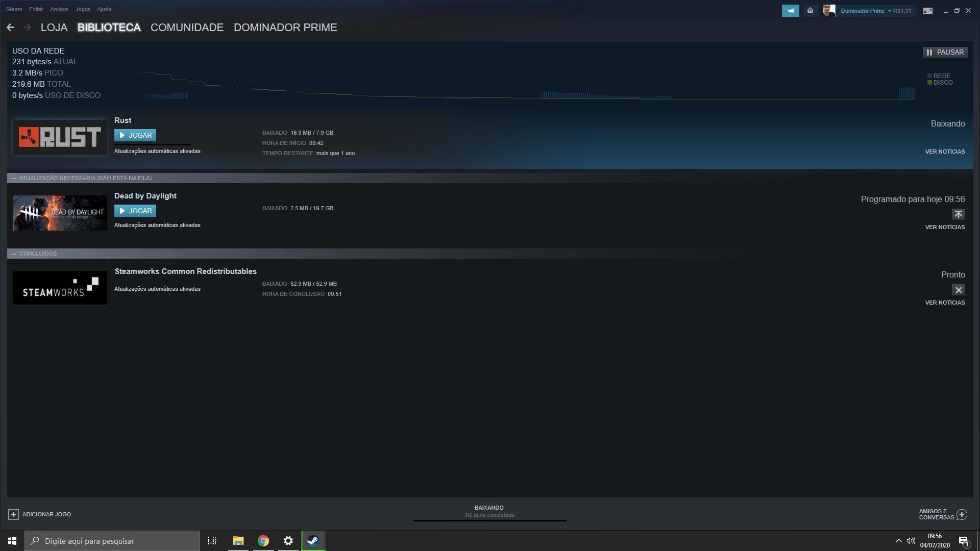This screenshot has width=980, height=551.
Task: Click the Rust download progress bar
Action: click(152, 145)
